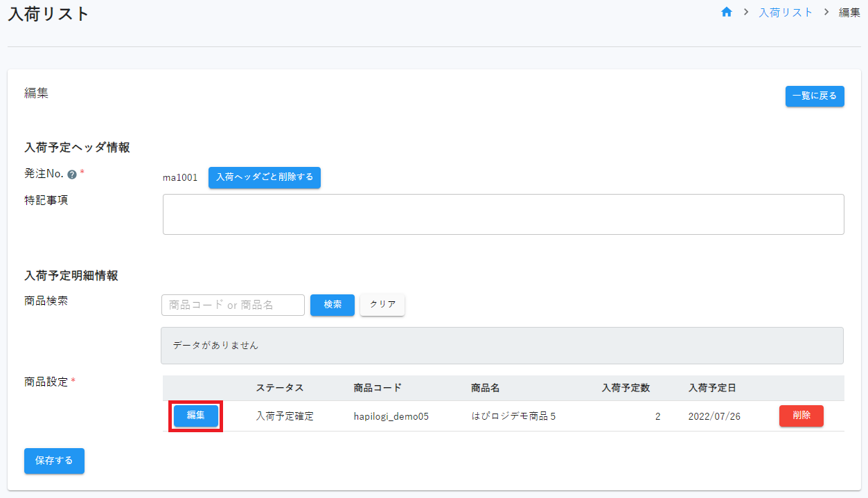Select the hapilogi_demo05 product code cell
The image size is (868, 498).
coord(391,416)
